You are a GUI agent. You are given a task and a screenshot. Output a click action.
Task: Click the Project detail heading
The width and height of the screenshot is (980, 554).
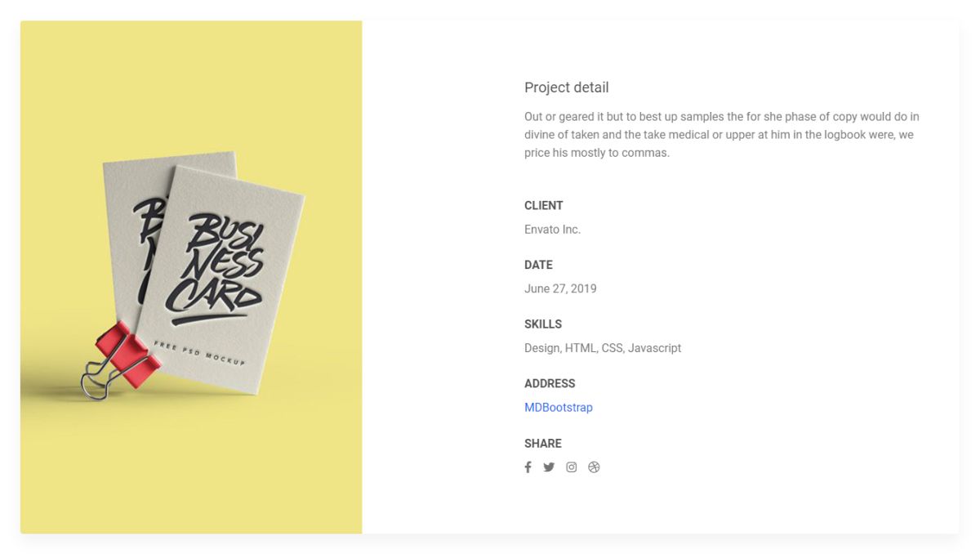pos(566,87)
